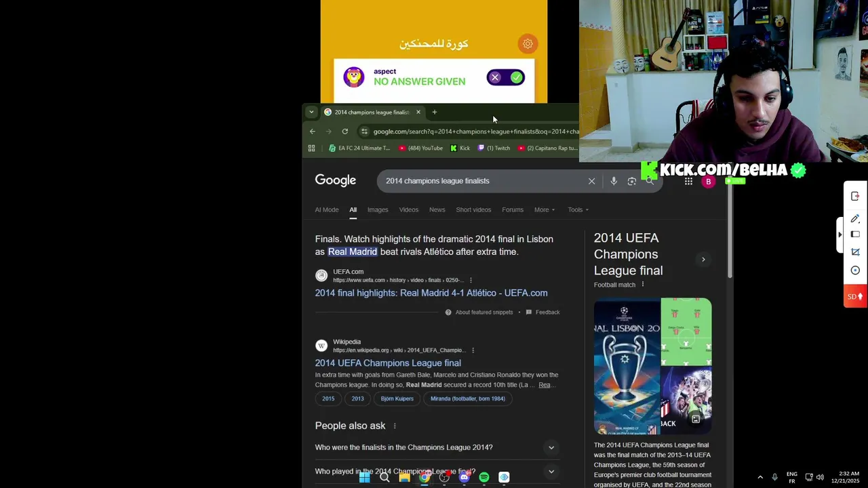Open the (1) Twitch bookmark

(494, 148)
